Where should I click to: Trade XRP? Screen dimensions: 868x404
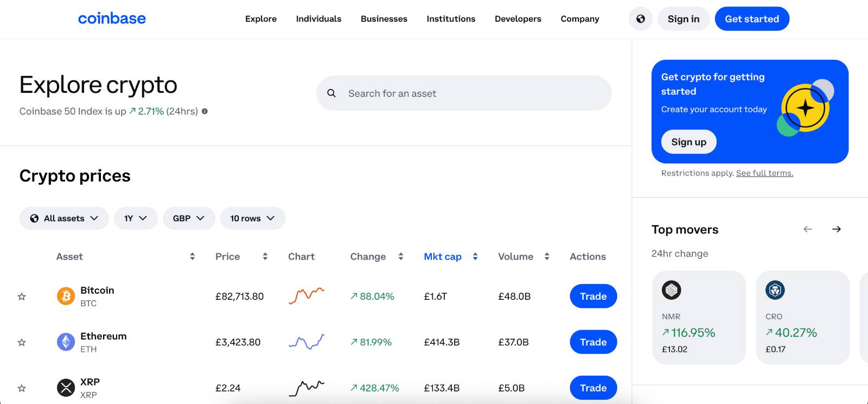pyautogui.click(x=593, y=388)
